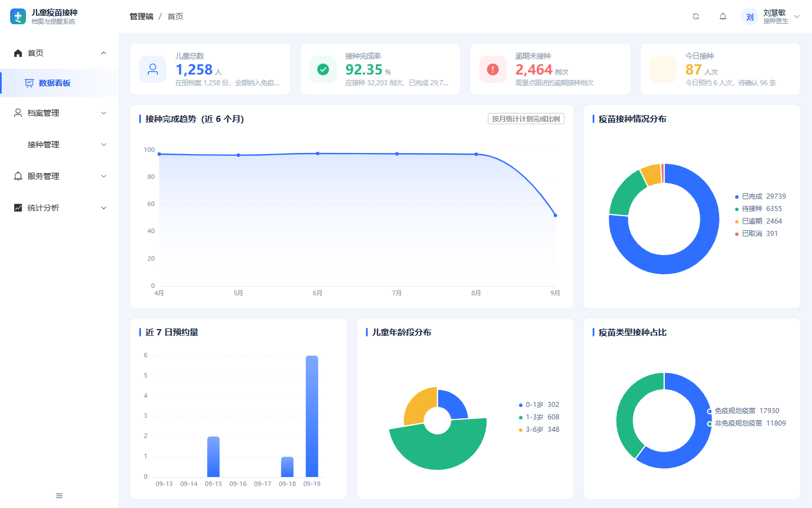Click the 儿童总数 person icon card
This screenshot has height=508, width=812.
click(153, 69)
